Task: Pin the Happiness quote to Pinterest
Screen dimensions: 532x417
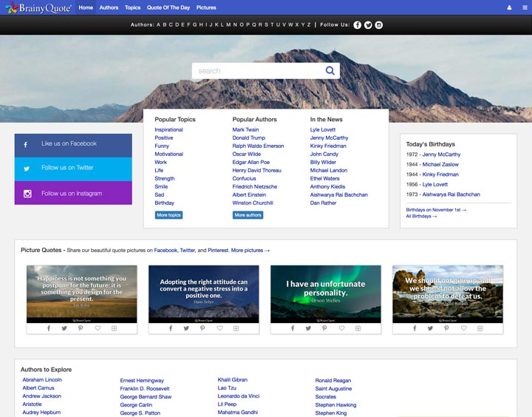Action: tap(81, 328)
